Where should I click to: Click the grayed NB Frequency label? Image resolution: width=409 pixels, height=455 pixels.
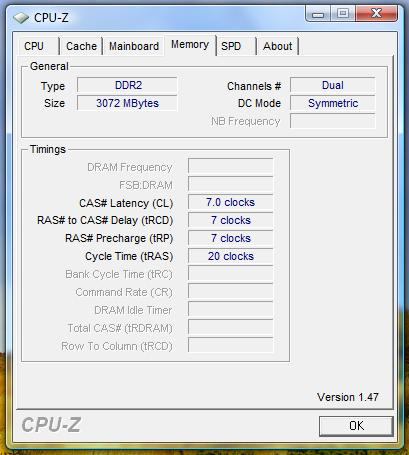(x=246, y=121)
